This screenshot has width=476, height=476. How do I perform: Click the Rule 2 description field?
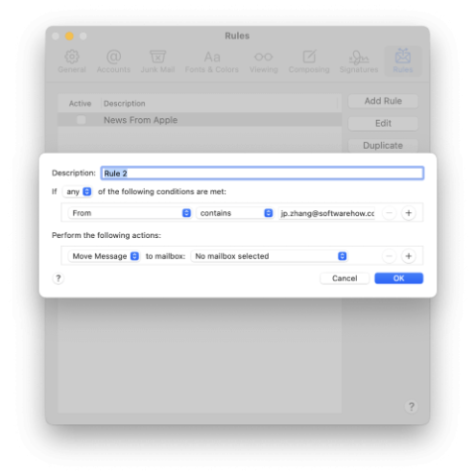(262, 174)
